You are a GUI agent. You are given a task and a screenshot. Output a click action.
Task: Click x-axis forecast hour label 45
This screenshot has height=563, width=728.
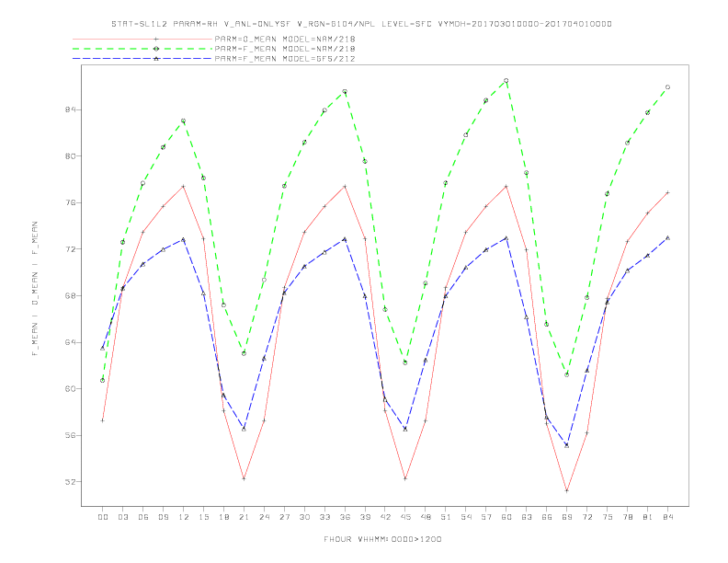click(x=405, y=517)
